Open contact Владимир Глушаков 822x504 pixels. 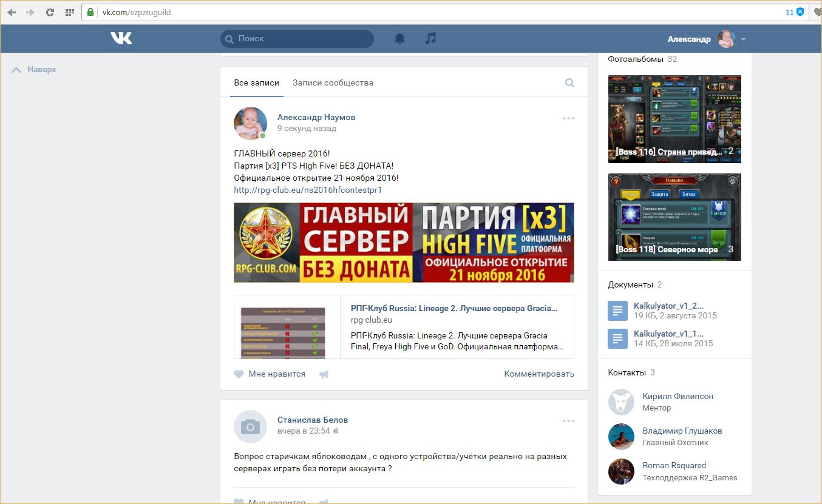682,431
